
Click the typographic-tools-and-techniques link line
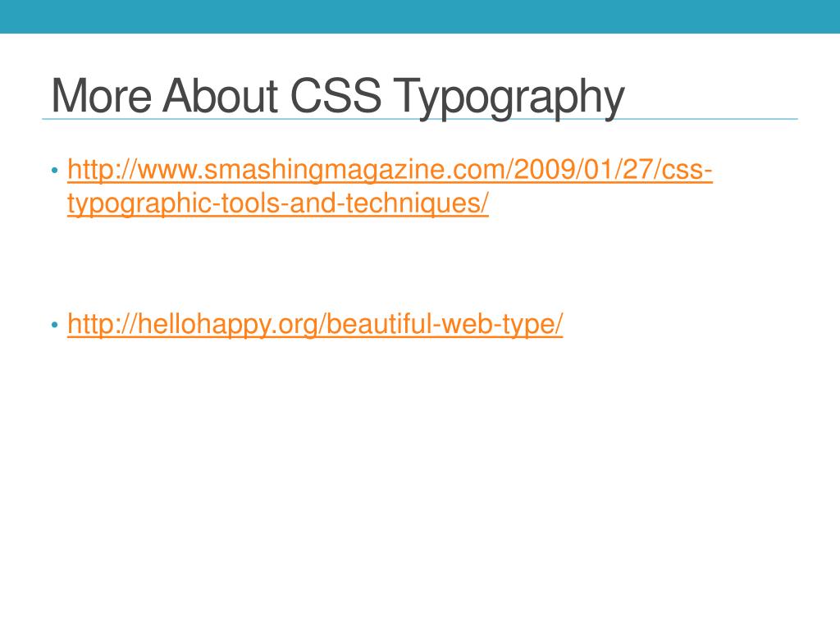tap(278, 203)
